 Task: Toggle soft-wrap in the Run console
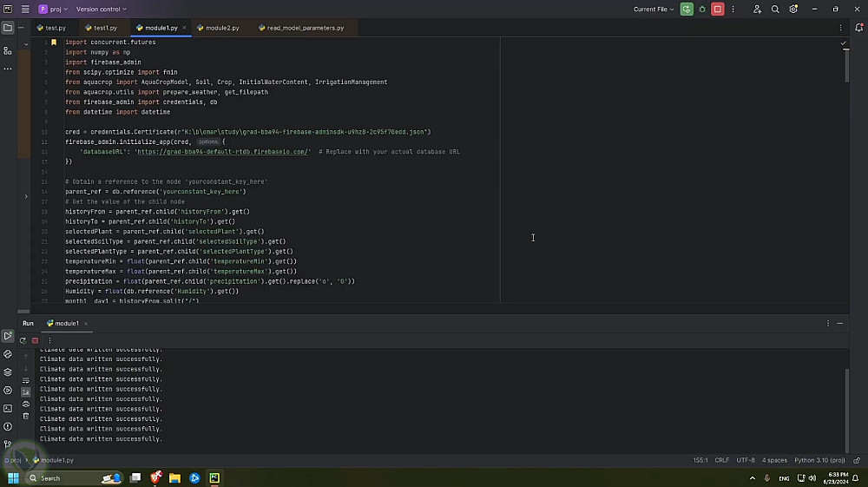(25, 380)
